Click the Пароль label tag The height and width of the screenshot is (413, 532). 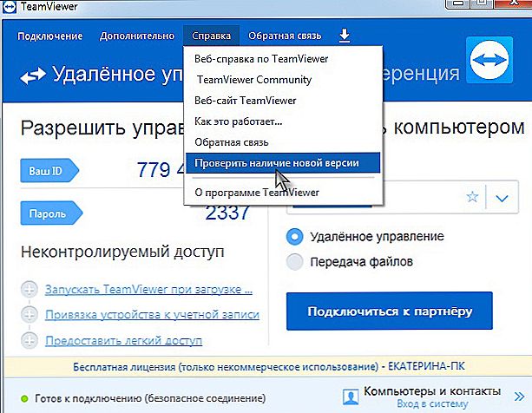tap(51, 213)
